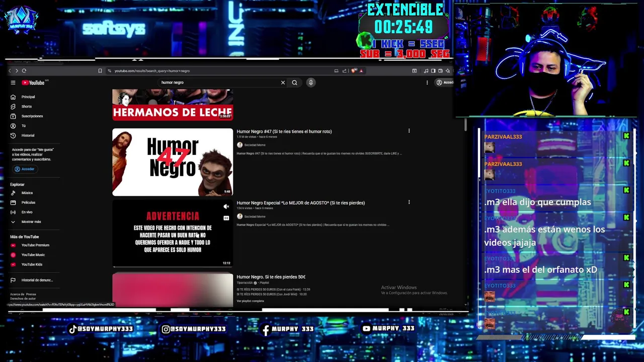Start voice search with the microphone
644x362 pixels.
tap(311, 82)
